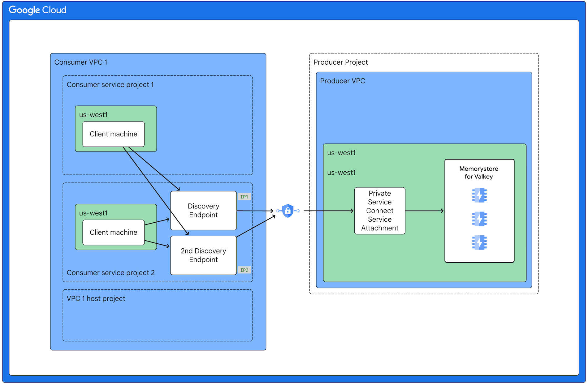Screen dimensions: 588x385
Task: Select the bottom Valkey instance icon
Action: pyautogui.click(x=479, y=242)
